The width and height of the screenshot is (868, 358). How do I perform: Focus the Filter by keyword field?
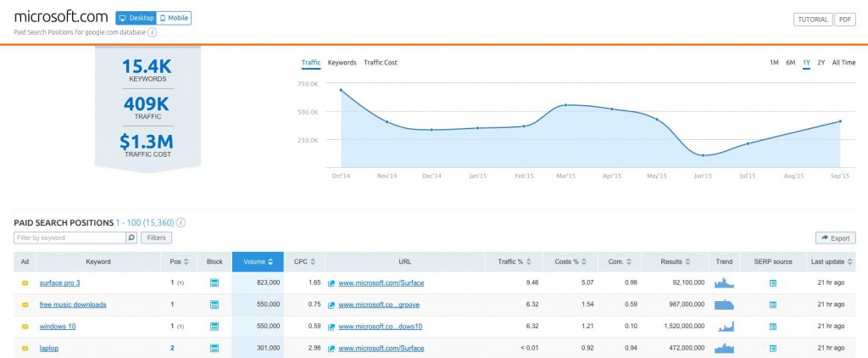pyautogui.click(x=70, y=238)
